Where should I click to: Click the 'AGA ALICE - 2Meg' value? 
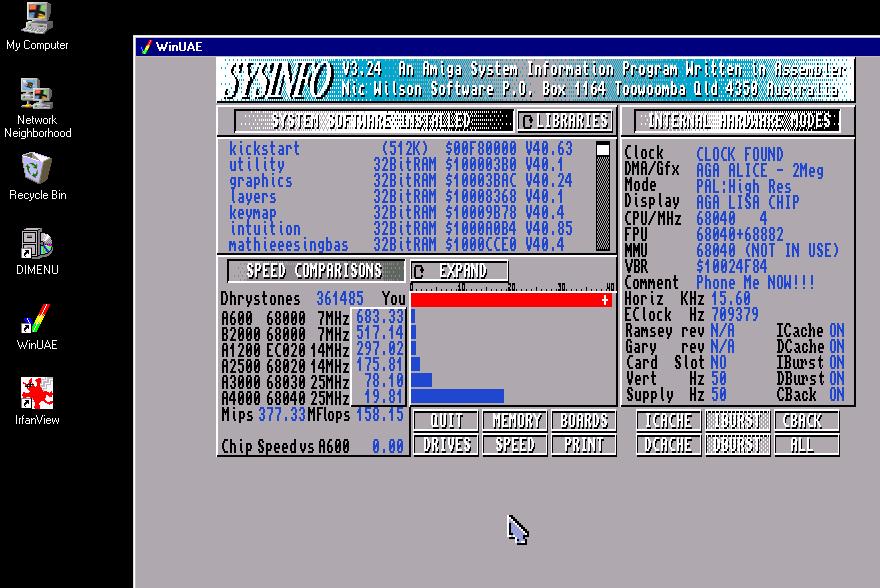pos(760,171)
